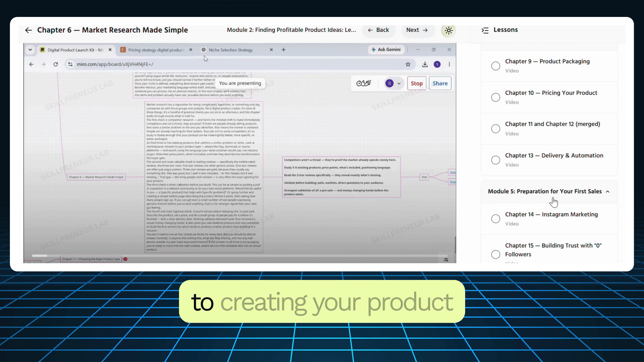Click the back arrow beside Chapter 6 title

[x=29, y=30]
